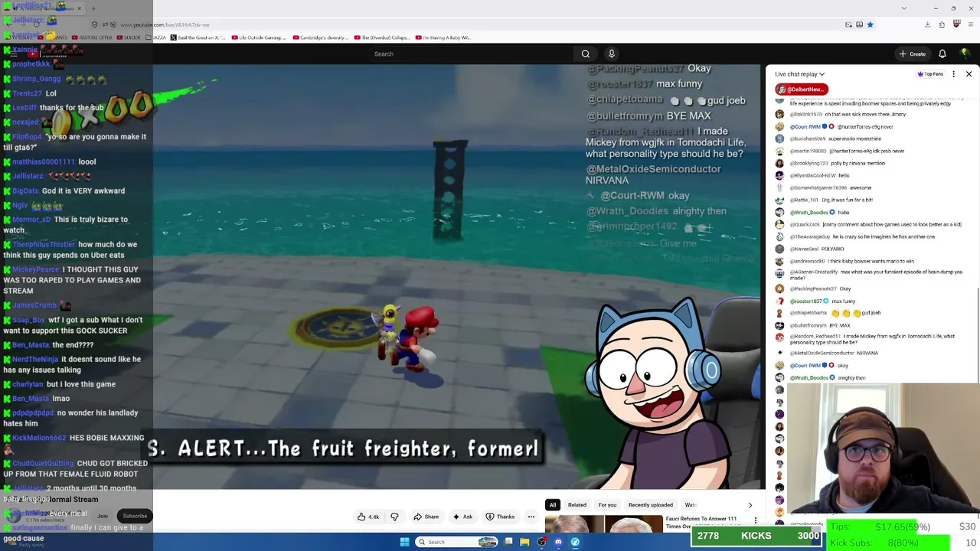This screenshot has height=551, width=980.
Task: Open the Ask AI button
Action: 462,517
